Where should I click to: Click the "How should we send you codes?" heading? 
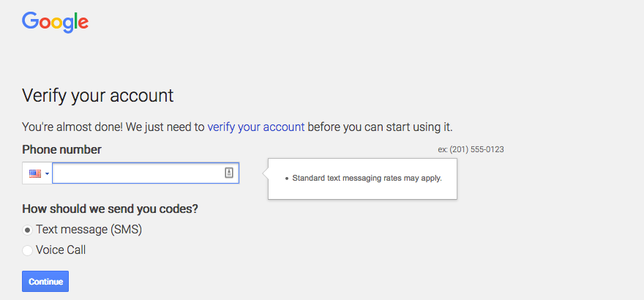[x=111, y=209]
